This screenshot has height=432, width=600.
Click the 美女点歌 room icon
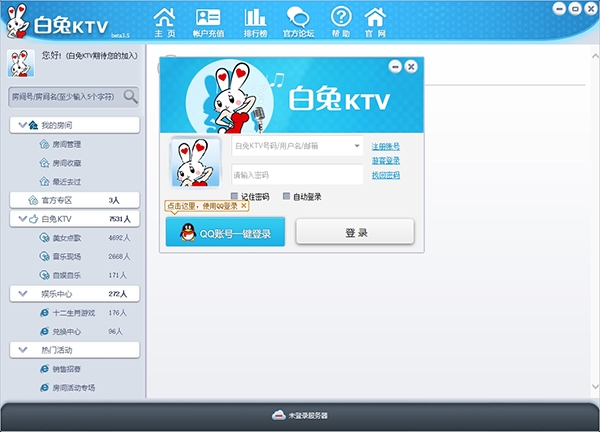pyautogui.click(x=44, y=238)
